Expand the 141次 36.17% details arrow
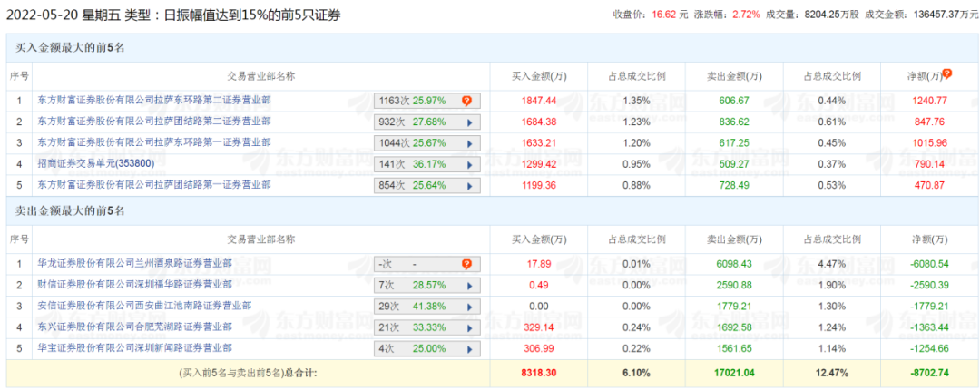Viewport: 980px width, 390px height. [469, 164]
